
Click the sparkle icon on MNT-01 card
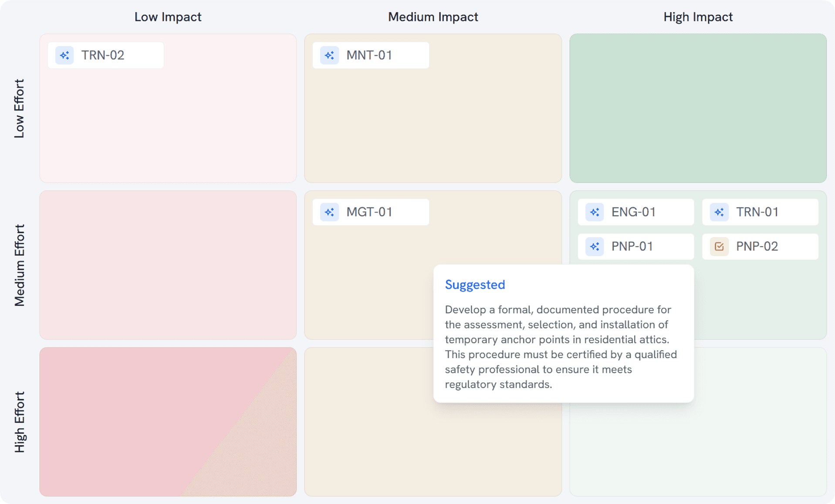329,55
